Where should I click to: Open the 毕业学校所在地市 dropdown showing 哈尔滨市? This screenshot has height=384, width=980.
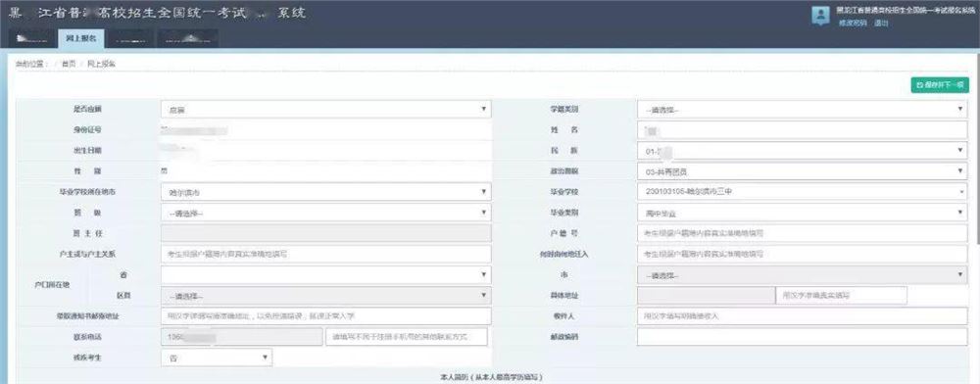(x=325, y=192)
